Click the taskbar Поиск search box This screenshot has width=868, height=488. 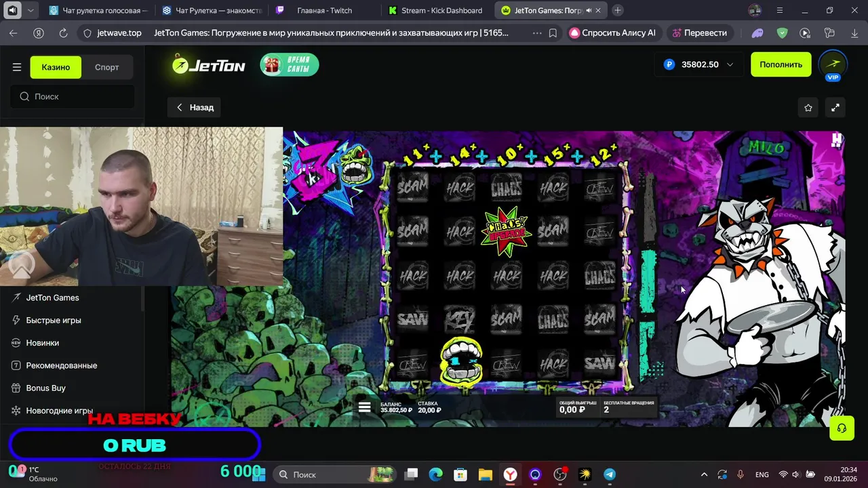point(336,474)
